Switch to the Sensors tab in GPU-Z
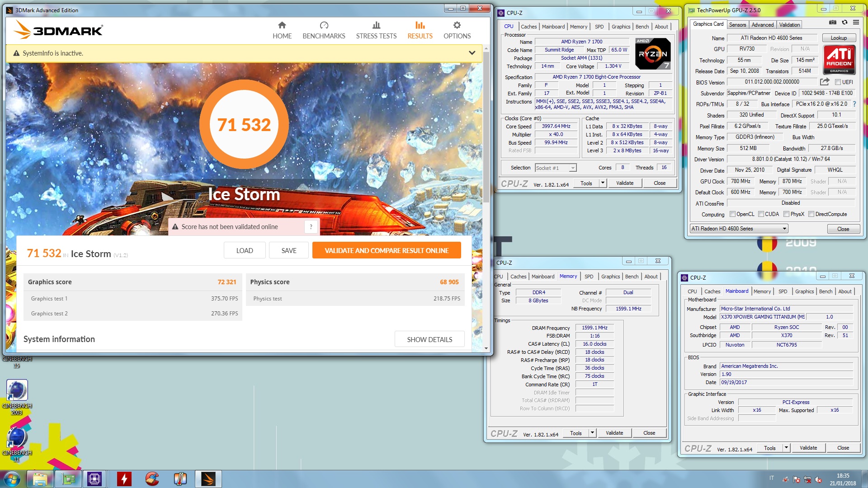Image resolution: width=868 pixels, height=488 pixels. 737,25
